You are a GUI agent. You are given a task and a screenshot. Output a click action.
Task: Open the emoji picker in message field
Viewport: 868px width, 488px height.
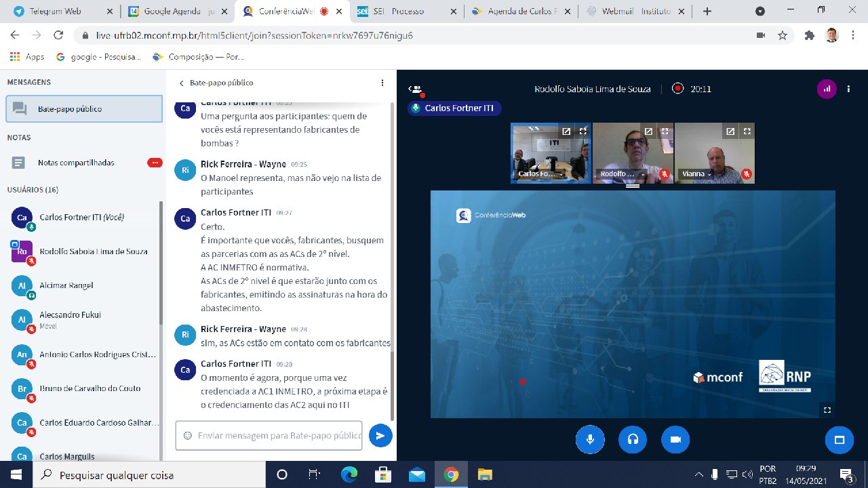pos(188,436)
